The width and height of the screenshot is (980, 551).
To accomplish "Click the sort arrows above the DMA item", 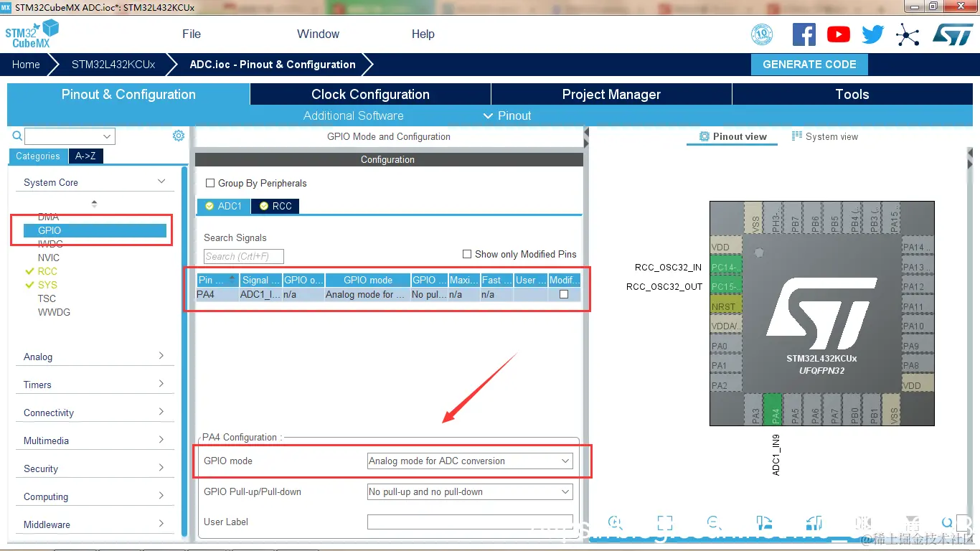I will (x=94, y=204).
